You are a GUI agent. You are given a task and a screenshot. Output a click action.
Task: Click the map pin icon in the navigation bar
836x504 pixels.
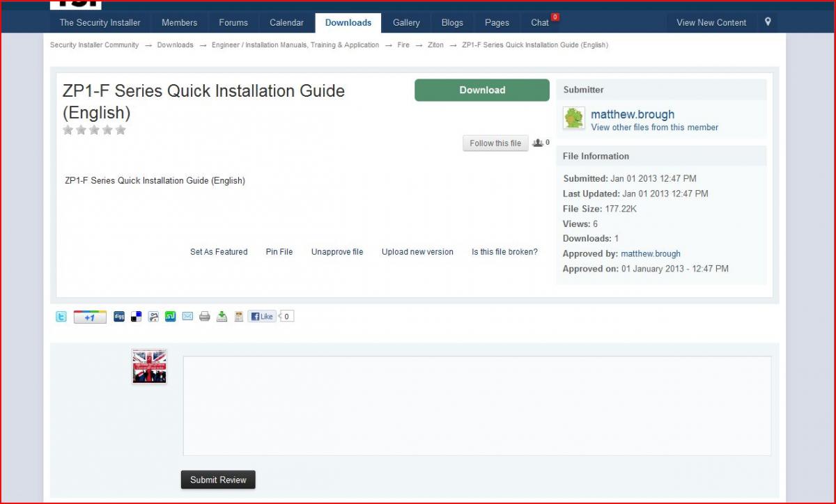[x=768, y=22]
